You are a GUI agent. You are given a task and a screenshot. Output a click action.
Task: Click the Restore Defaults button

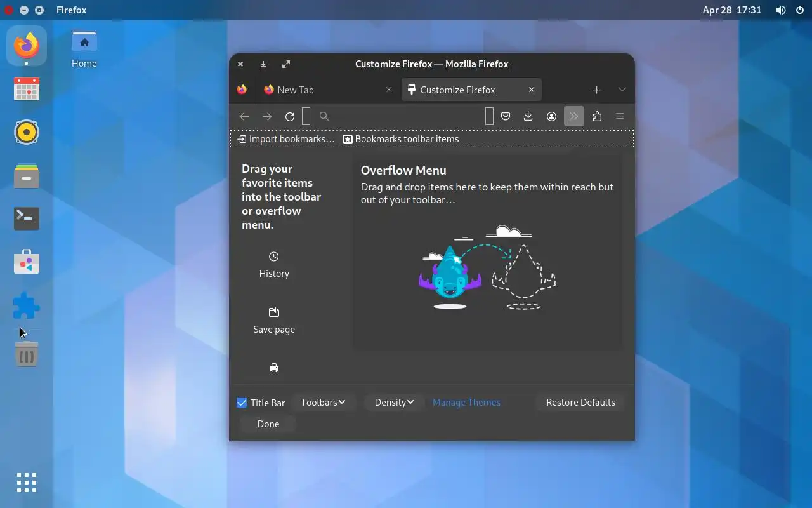tap(580, 403)
